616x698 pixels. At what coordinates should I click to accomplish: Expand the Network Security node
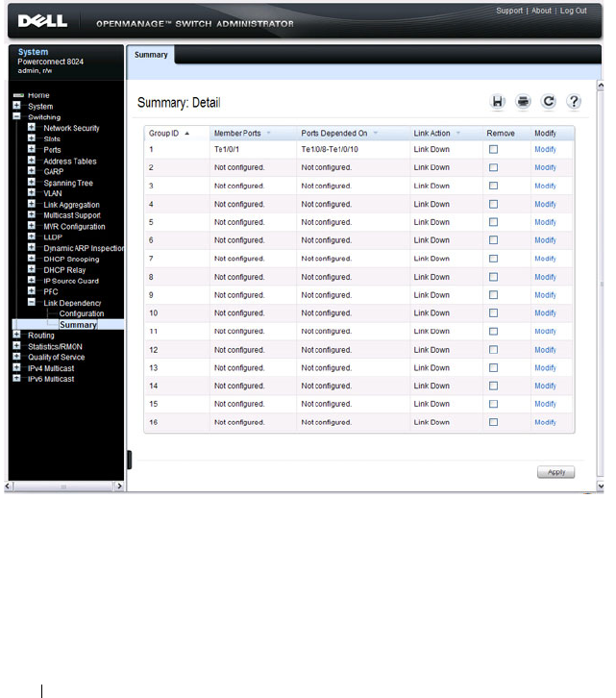pos(31,127)
